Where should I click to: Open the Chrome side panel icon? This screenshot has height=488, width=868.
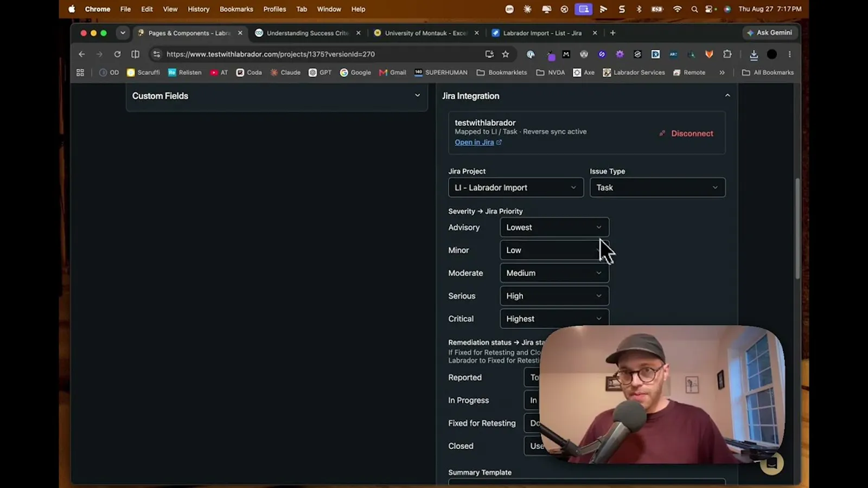pos(135,54)
